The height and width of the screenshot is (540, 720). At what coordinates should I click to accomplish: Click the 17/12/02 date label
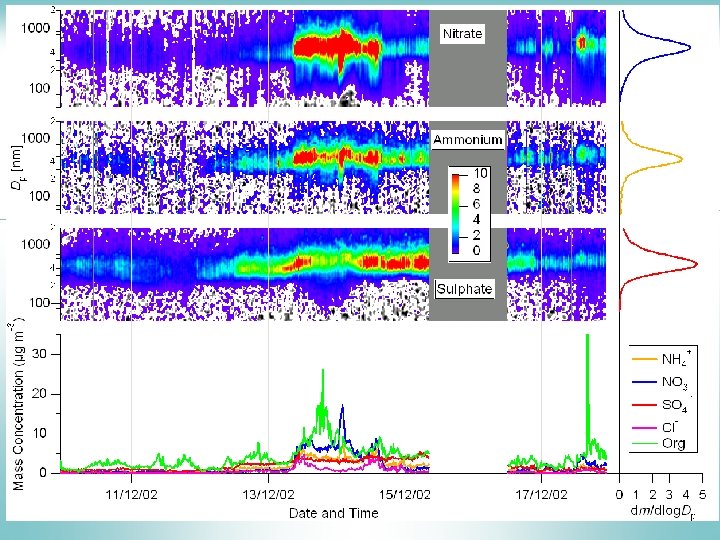pyautogui.click(x=541, y=495)
